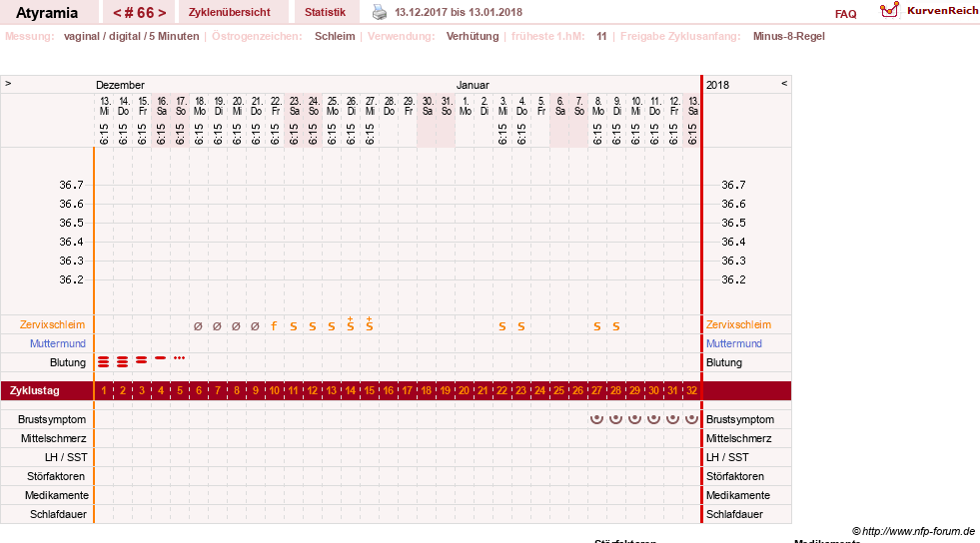The width and height of the screenshot is (980, 543).
Task: Click the spotting dots symbol on cycle day 5
Action: [180, 357]
